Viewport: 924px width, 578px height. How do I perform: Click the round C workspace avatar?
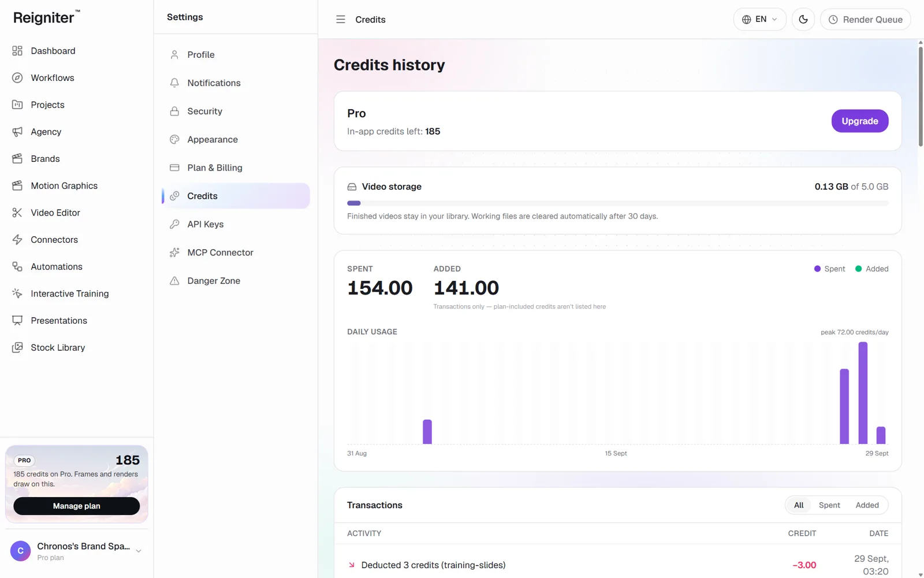[20, 551]
